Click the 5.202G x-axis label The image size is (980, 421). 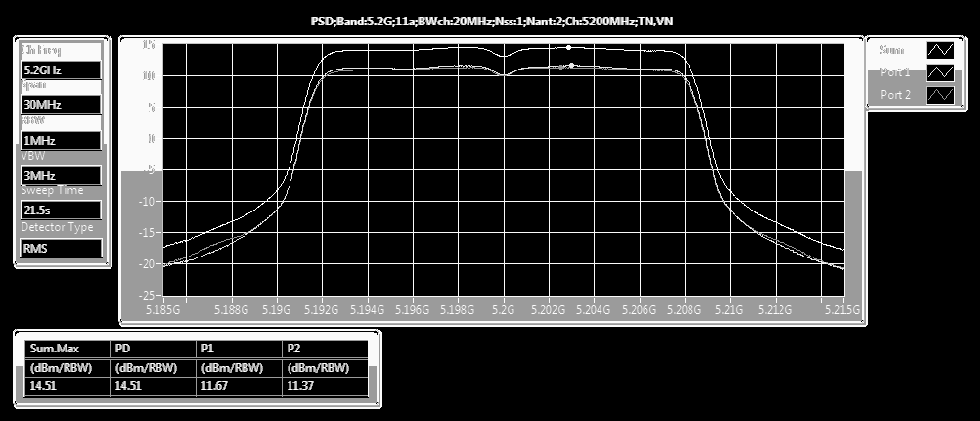tap(548, 310)
